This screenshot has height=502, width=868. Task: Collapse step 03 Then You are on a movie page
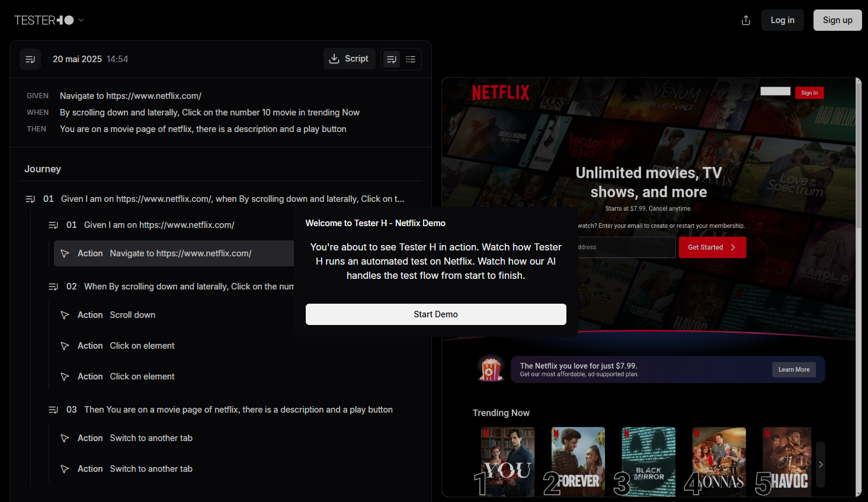click(x=53, y=410)
